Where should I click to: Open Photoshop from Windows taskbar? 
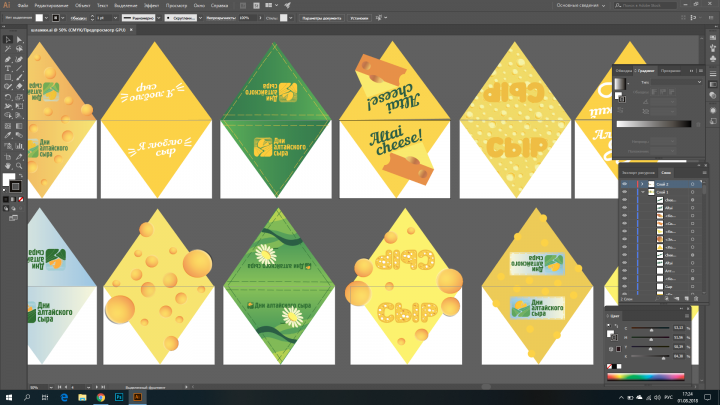pyautogui.click(x=119, y=397)
